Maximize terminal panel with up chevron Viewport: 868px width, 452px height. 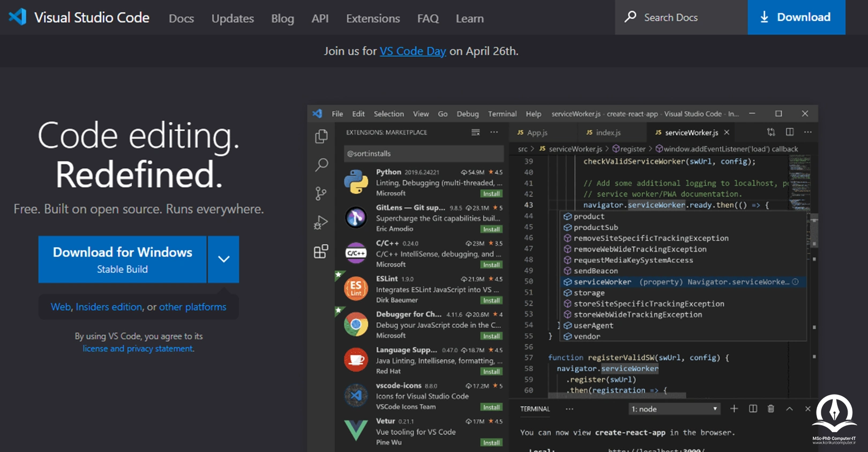click(x=789, y=409)
